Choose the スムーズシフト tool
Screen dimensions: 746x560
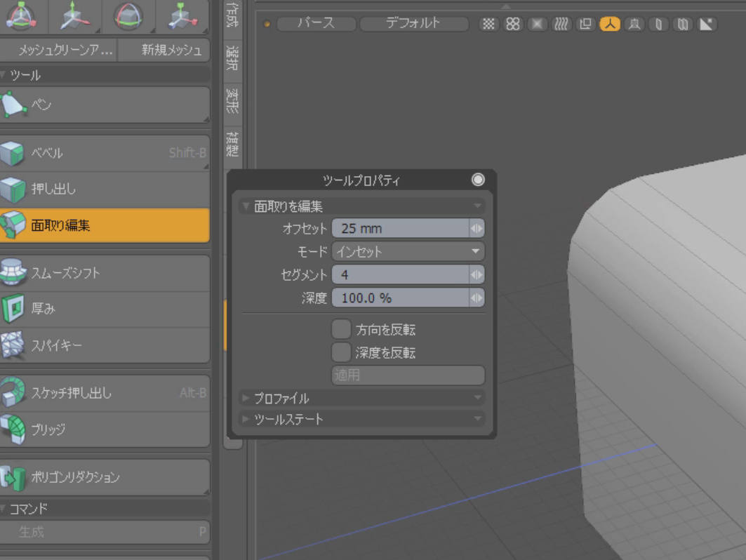pos(105,273)
